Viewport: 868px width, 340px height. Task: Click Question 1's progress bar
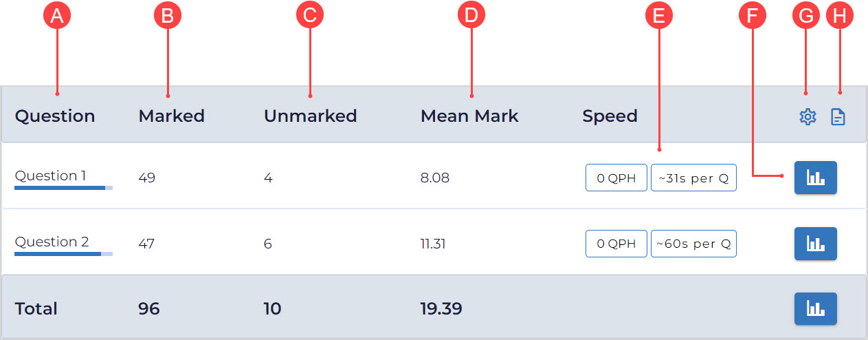coord(63,187)
